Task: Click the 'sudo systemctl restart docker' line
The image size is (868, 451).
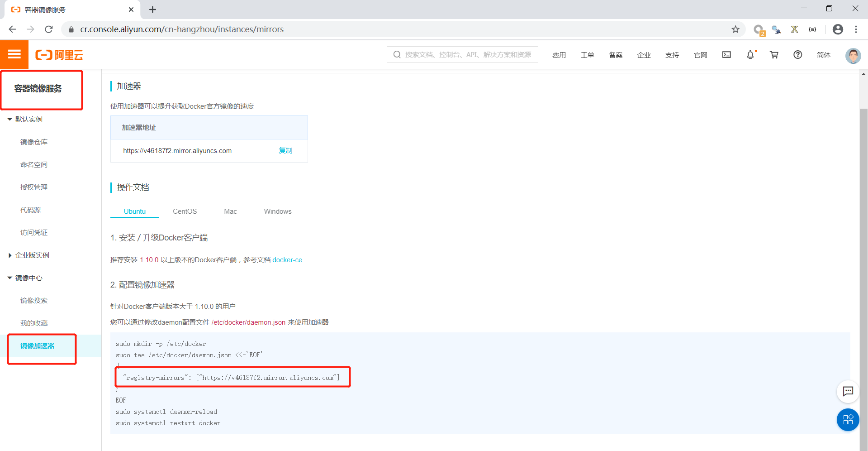Action: coord(168,423)
